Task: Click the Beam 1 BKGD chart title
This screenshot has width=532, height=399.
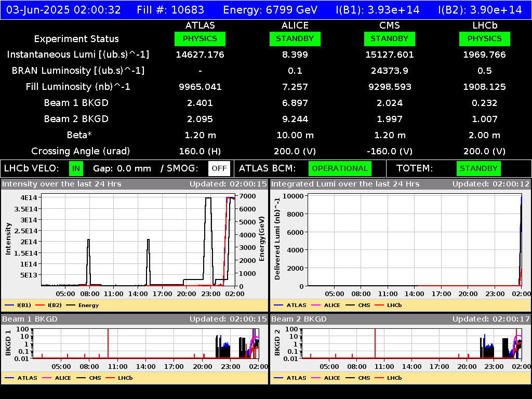Action: (x=30, y=319)
